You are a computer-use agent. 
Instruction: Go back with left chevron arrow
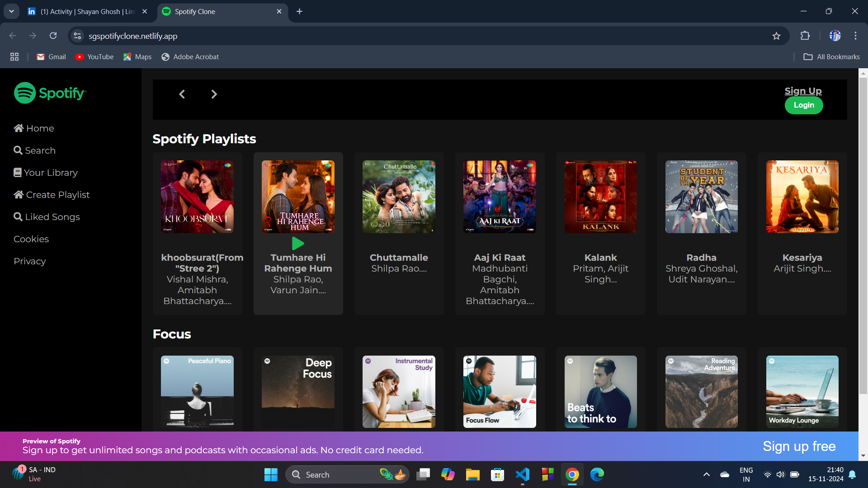[x=182, y=94]
